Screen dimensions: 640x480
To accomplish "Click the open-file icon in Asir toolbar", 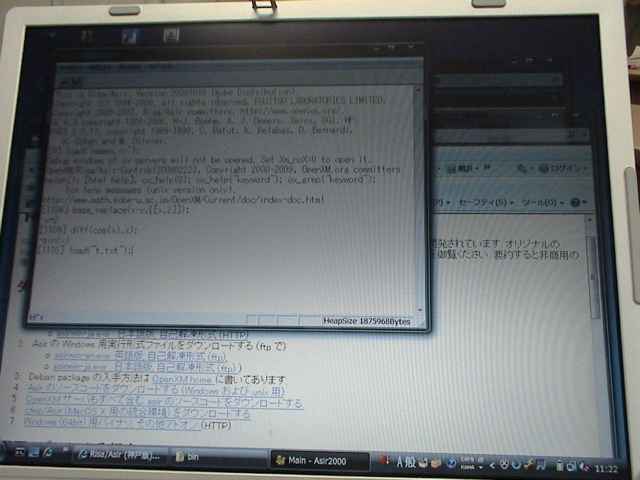I will 65,82.
